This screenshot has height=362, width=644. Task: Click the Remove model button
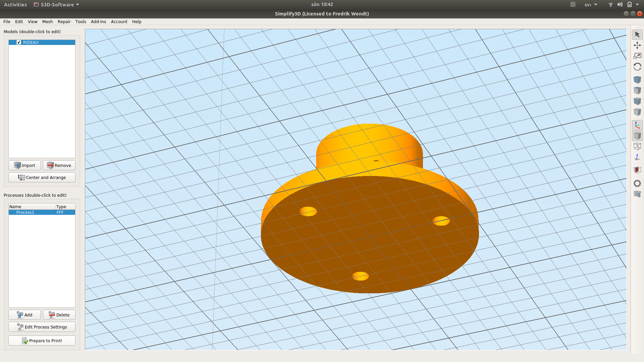point(59,165)
